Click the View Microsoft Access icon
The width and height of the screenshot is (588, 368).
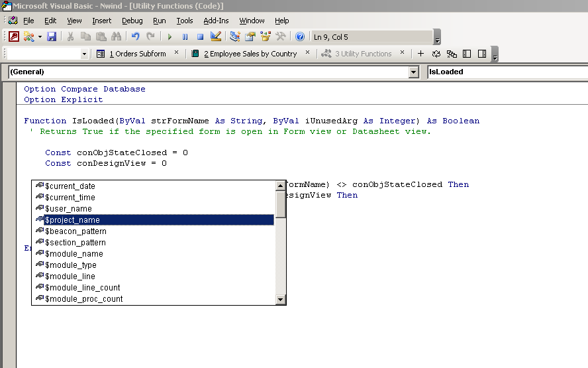tap(14, 36)
